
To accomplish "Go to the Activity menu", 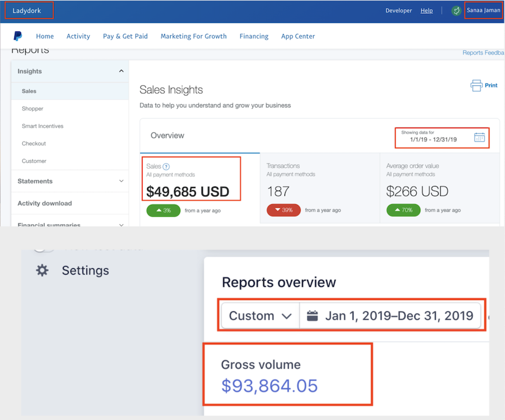I will 78,37.
